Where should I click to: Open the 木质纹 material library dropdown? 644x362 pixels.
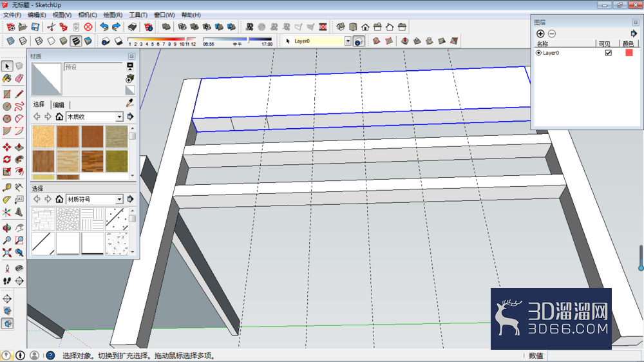coord(119,117)
